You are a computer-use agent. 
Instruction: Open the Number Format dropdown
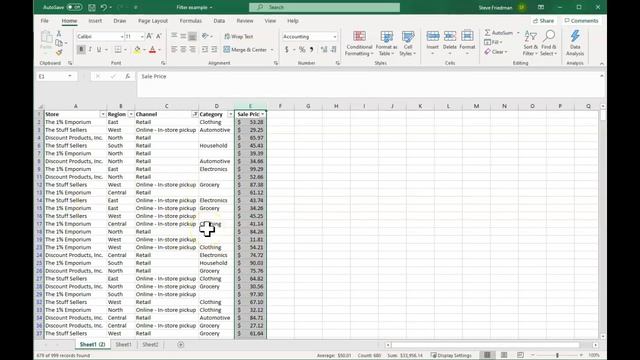coord(335,37)
